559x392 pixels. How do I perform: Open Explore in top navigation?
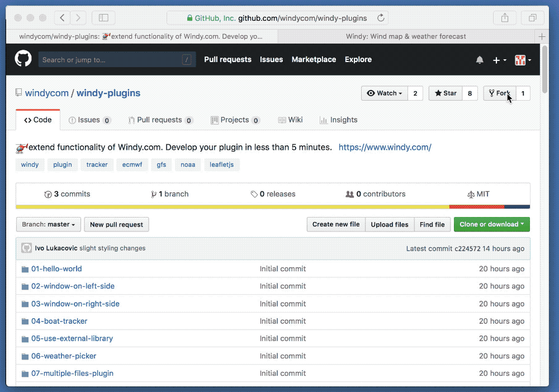tap(358, 60)
